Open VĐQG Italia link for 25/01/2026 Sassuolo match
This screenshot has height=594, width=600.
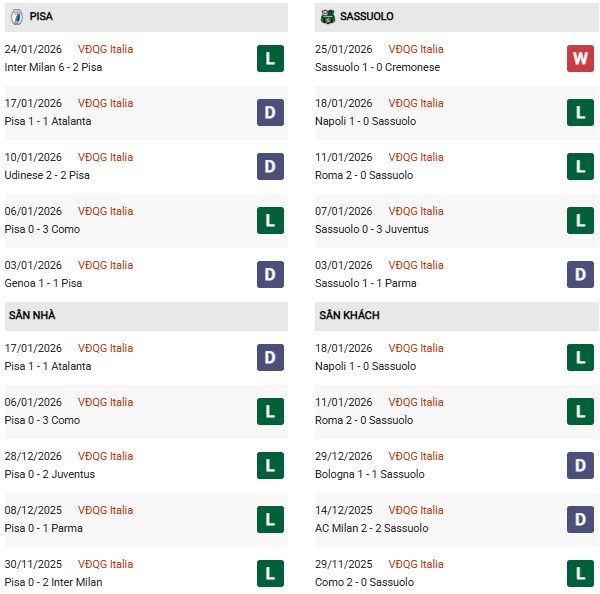pos(416,49)
